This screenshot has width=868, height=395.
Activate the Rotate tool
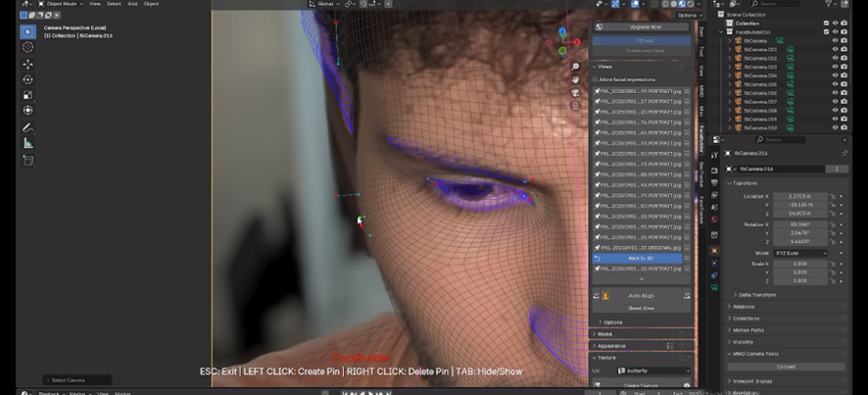(27, 79)
